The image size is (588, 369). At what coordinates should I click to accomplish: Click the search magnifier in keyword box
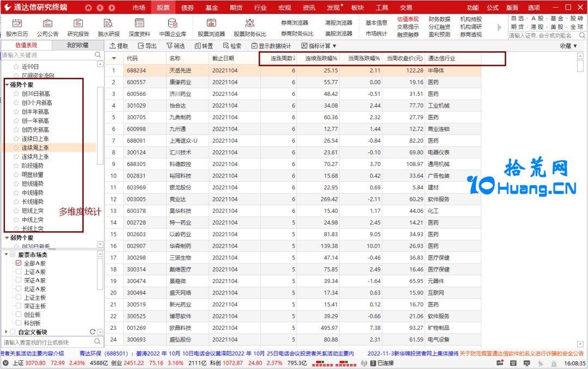click(x=98, y=55)
